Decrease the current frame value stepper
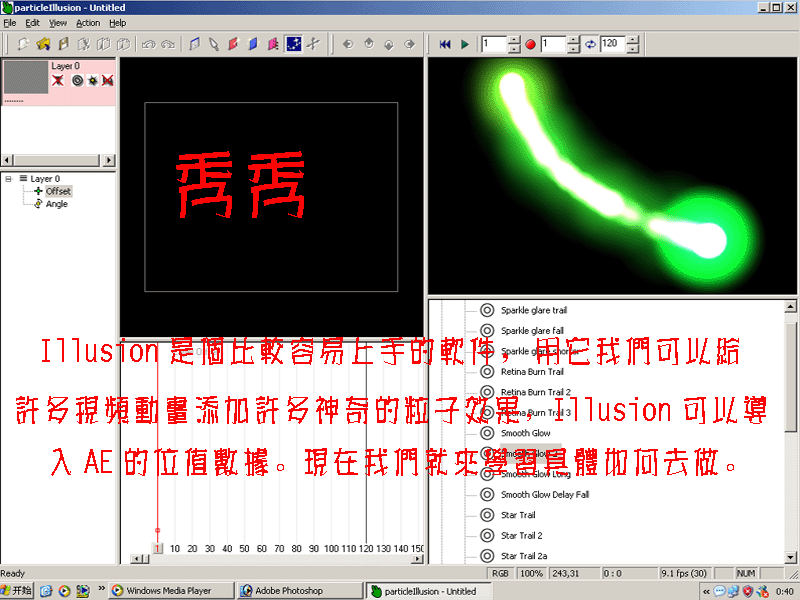Image resolution: width=800 pixels, height=600 pixels. [514, 49]
